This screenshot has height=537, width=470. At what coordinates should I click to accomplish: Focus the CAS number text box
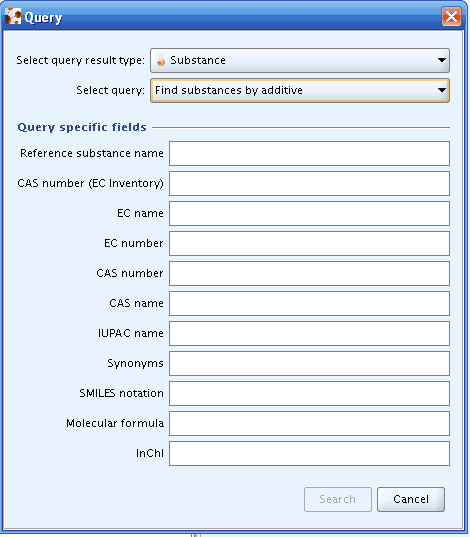click(309, 273)
